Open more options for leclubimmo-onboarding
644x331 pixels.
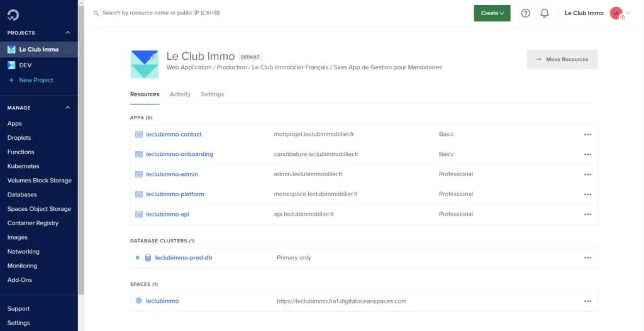pos(588,155)
